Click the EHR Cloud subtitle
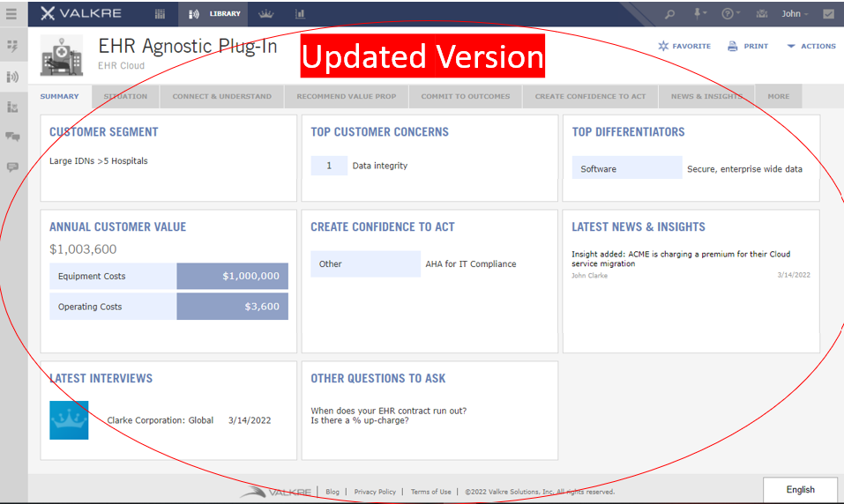The height and width of the screenshot is (504, 844). coord(121,65)
